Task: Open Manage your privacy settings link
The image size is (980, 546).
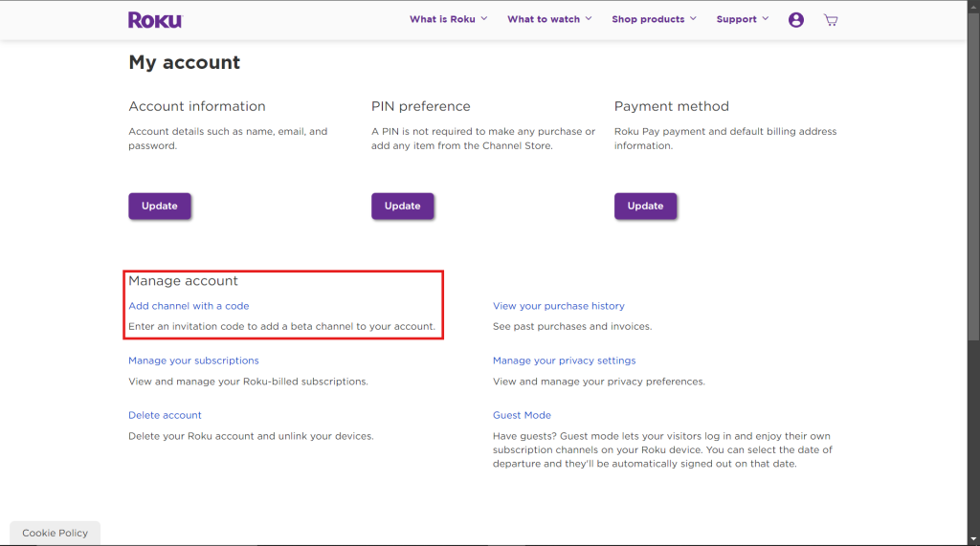Action: [565, 360]
